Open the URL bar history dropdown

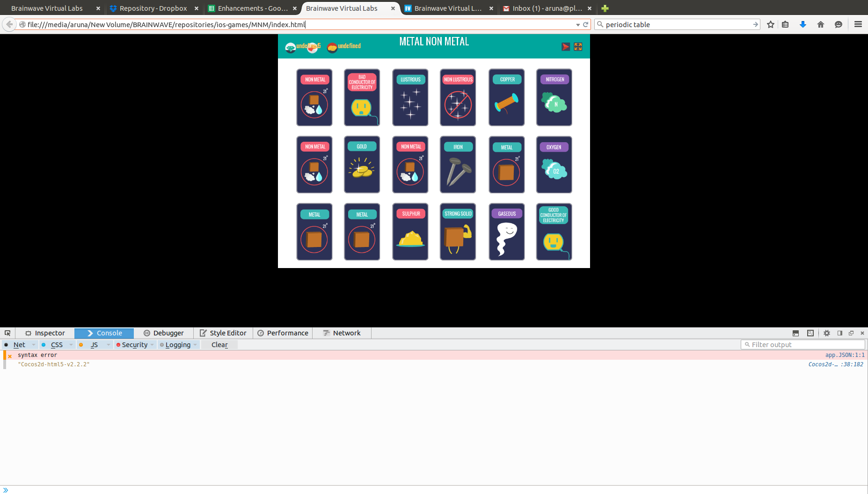(578, 25)
